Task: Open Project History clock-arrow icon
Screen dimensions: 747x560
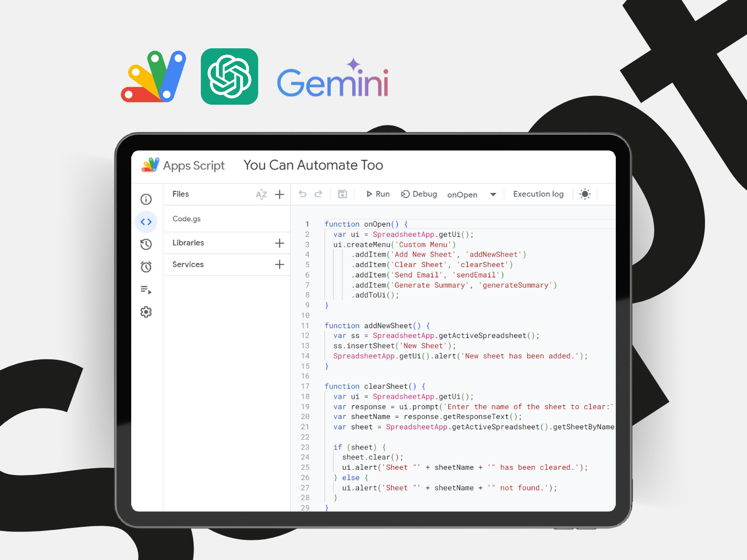Action: click(x=146, y=244)
